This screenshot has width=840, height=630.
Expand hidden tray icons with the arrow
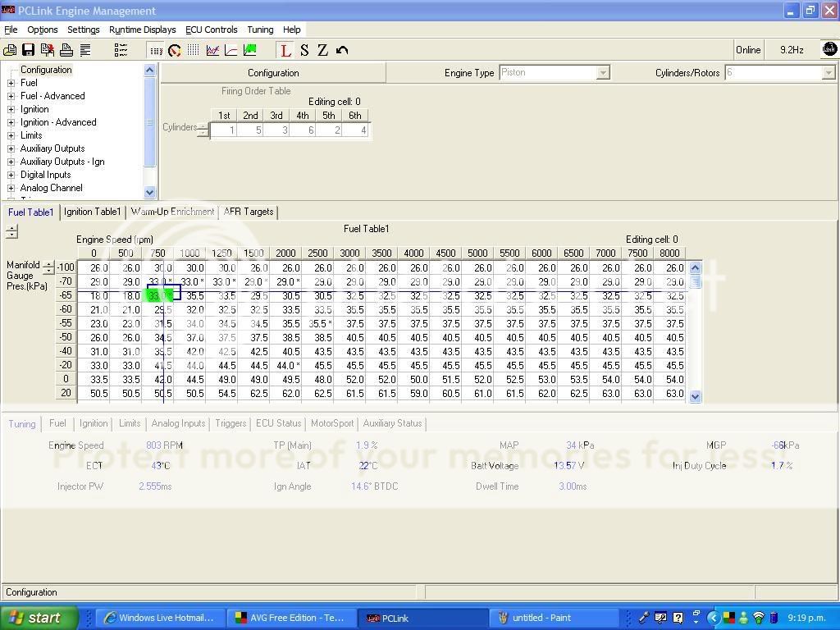click(x=713, y=618)
